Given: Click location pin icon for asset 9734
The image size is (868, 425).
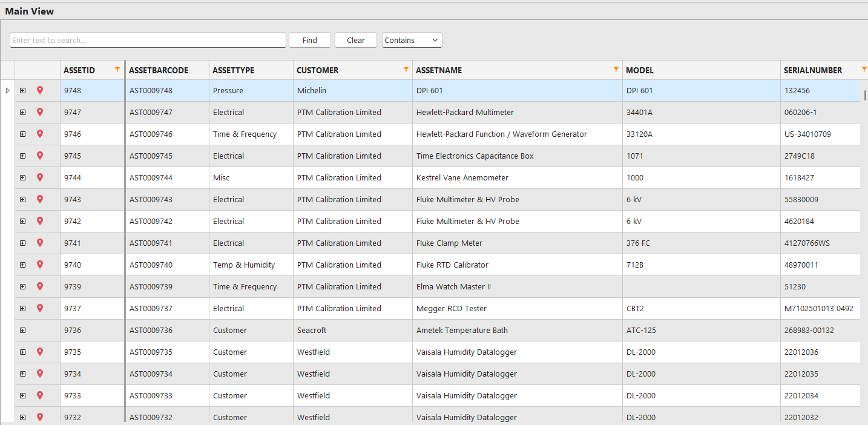Looking at the screenshot, I should click(40, 374).
